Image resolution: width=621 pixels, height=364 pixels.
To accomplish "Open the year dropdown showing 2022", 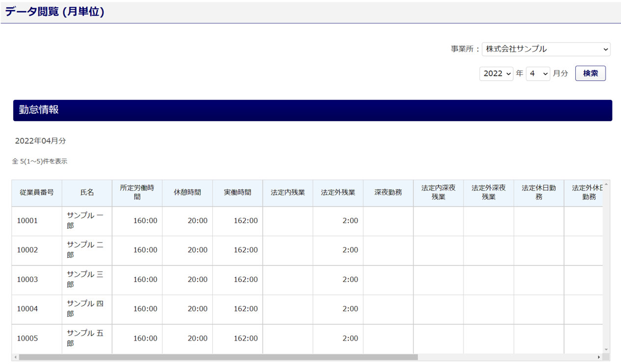I will (496, 73).
